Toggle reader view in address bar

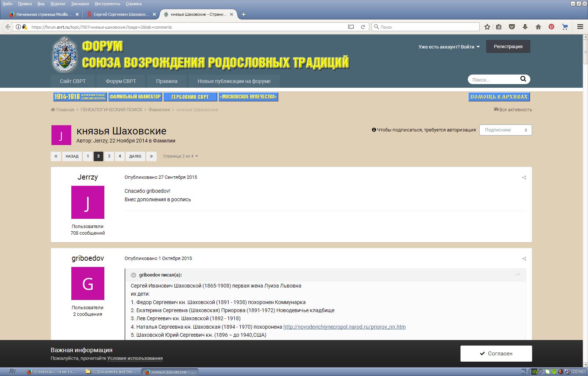pyautogui.click(x=351, y=27)
